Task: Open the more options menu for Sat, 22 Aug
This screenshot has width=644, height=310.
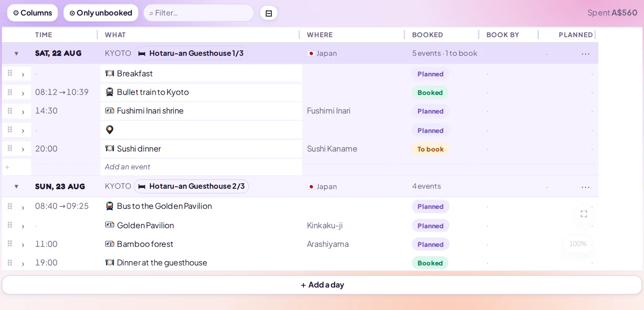Action: click(x=586, y=53)
